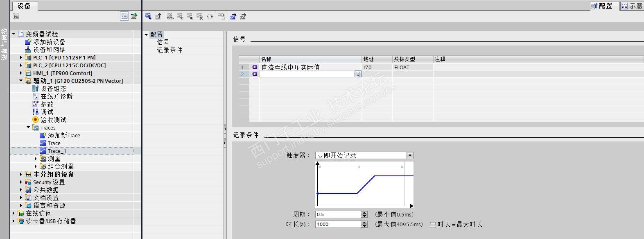Click activate recording toolbar icon
The height and width of the screenshot is (239, 644).
[180, 16]
